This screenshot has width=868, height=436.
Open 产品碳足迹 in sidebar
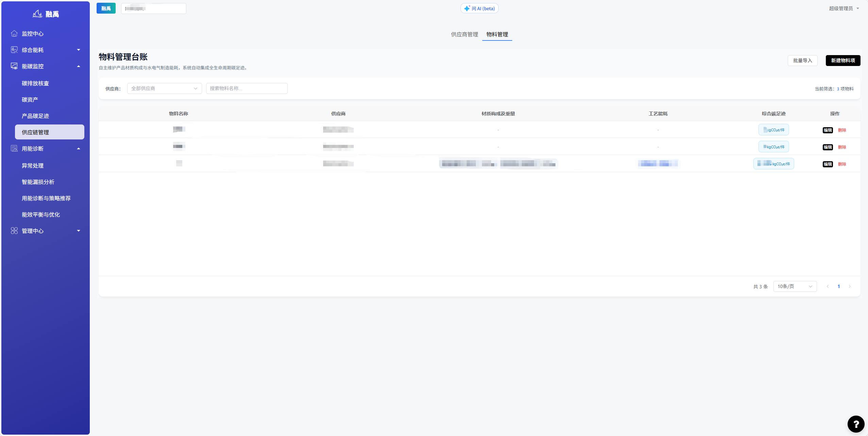tap(35, 116)
